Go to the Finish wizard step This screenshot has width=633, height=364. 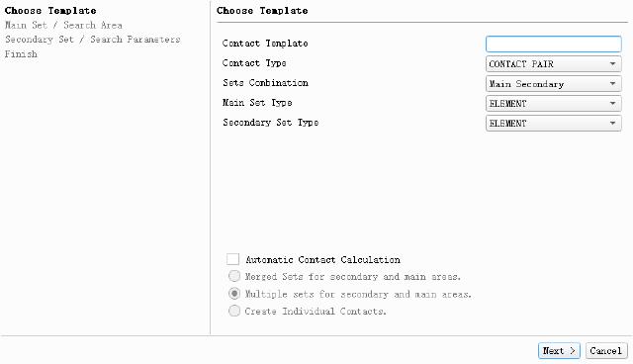pyautogui.click(x=21, y=54)
